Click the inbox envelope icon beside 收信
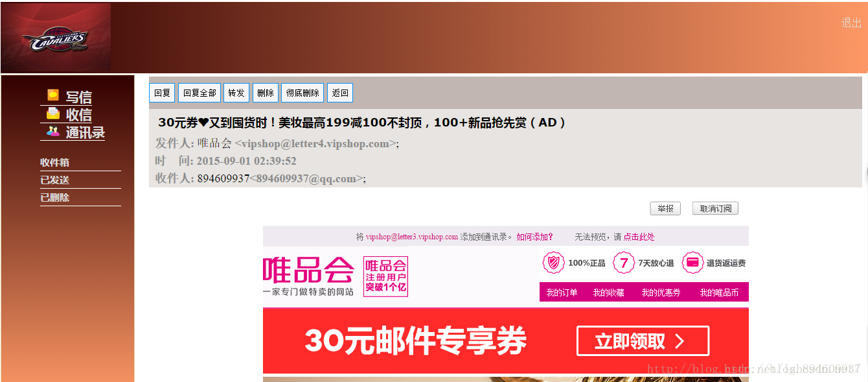Viewport: 868px width, 382px height. pyautogui.click(x=53, y=113)
